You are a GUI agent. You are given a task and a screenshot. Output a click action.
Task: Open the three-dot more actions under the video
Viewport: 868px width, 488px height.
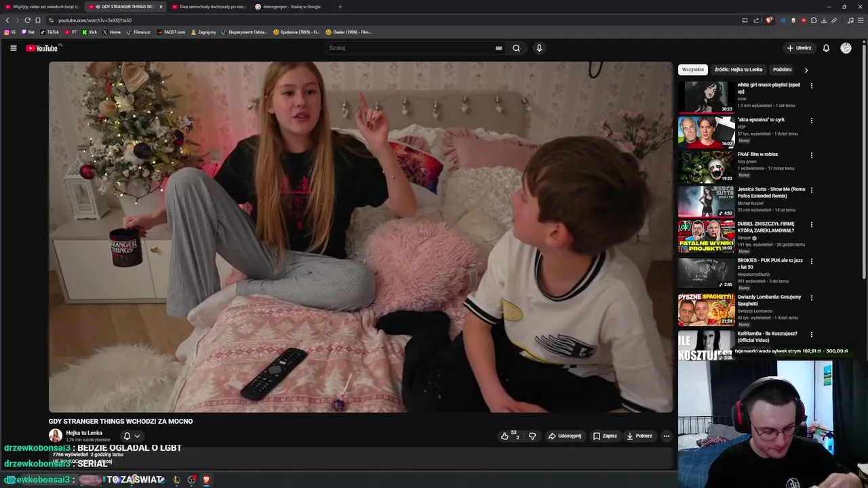[x=667, y=436]
